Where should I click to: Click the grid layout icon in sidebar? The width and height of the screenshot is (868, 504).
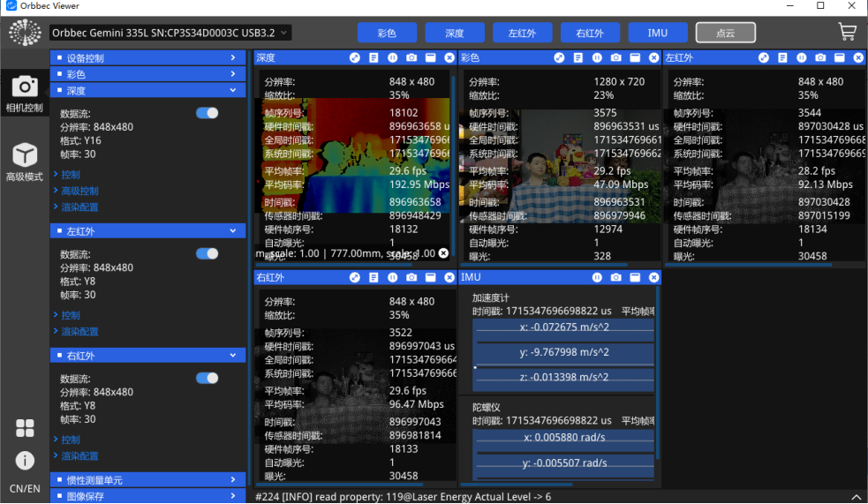(x=25, y=428)
